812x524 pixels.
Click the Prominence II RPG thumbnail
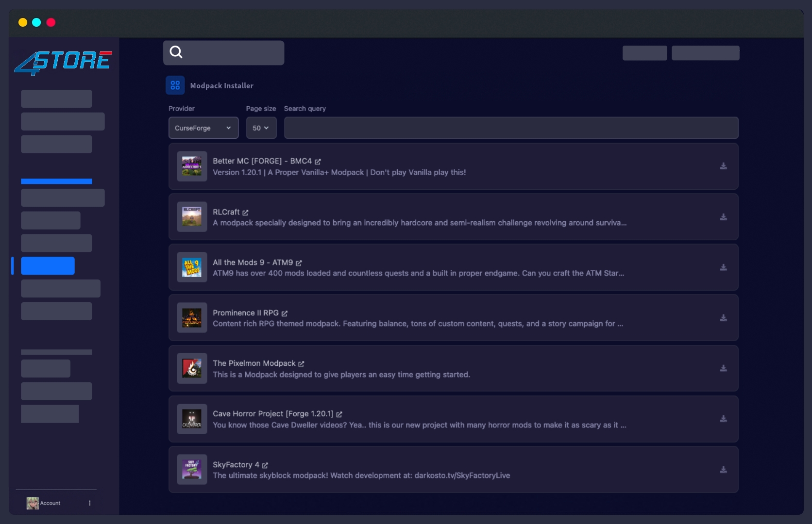(192, 318)
